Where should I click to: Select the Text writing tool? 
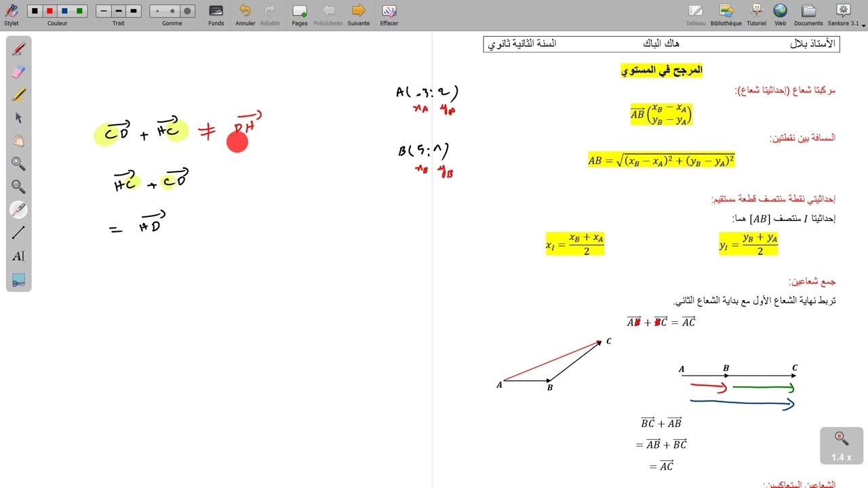(18, 256)
